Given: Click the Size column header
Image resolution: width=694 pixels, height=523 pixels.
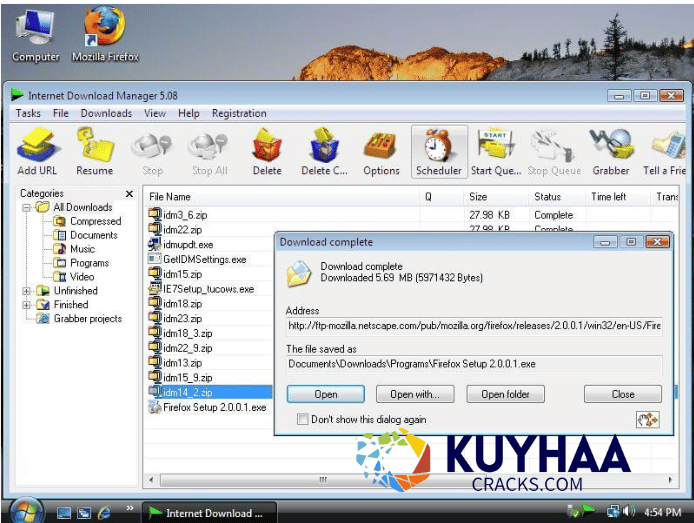Looking at the screenshot, I should pos(496,196).
